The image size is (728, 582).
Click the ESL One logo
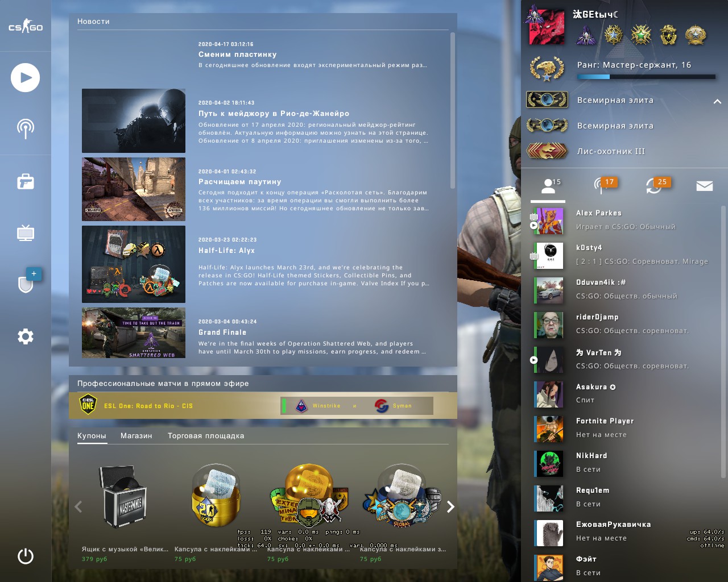pos(88,405)
